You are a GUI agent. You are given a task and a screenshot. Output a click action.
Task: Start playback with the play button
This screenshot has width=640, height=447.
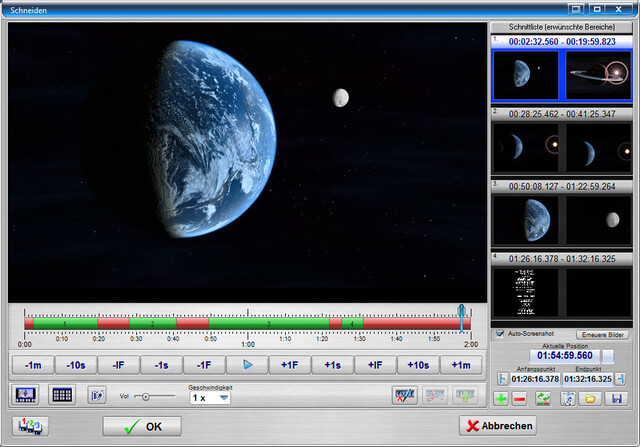click(247, 365)
